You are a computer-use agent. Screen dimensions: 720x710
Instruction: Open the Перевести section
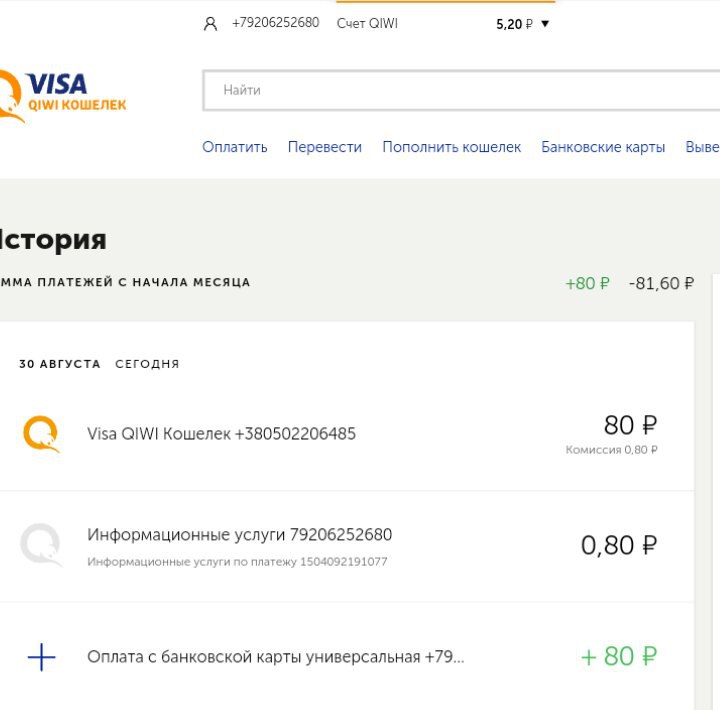pos(325,147)
